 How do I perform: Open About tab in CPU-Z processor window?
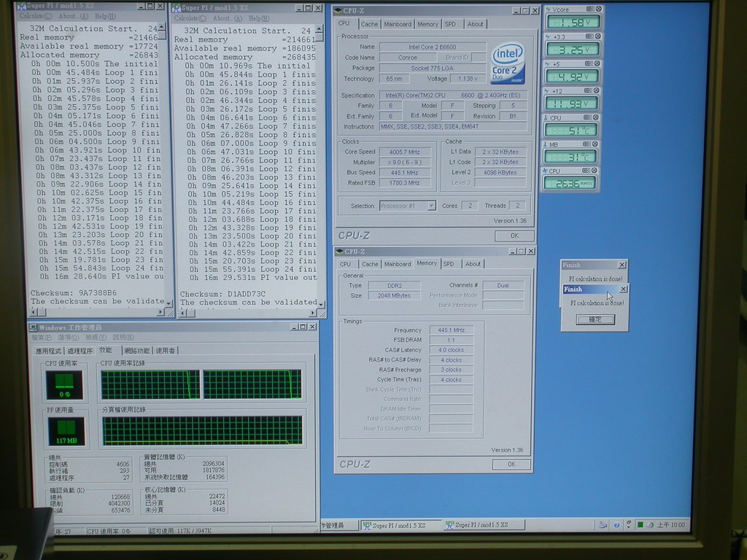(475, 24)
